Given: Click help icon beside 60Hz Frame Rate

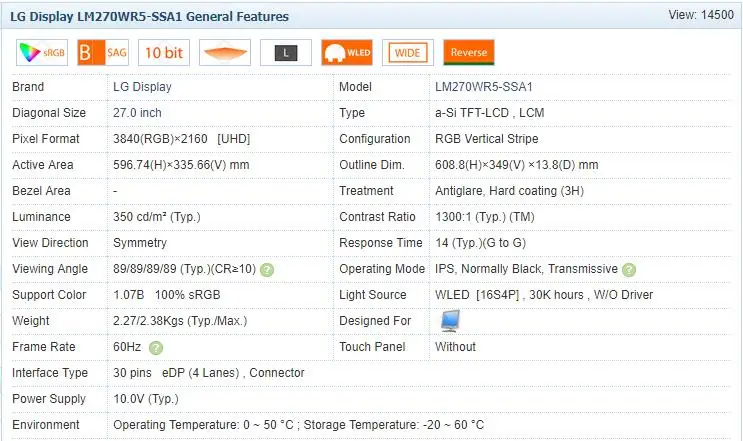Looking at the screenshot, I should pyautogui.click(x=156, y=348).
